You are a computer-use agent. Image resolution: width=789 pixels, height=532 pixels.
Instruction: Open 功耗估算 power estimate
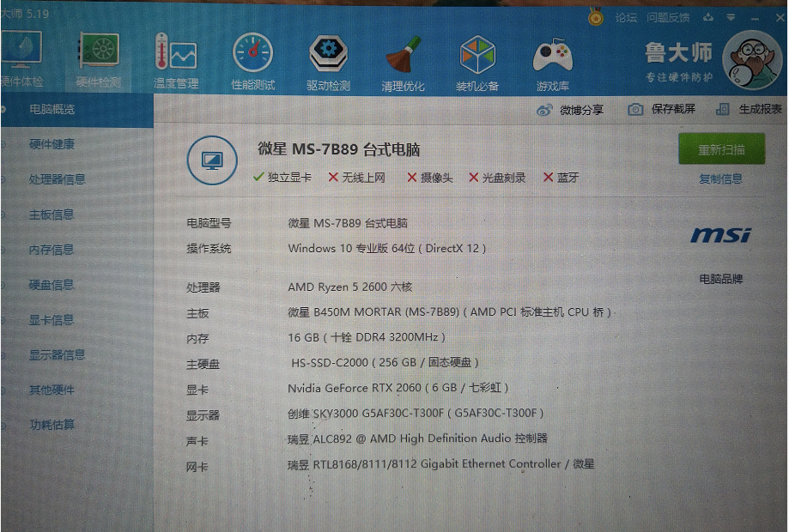(52, 425)
